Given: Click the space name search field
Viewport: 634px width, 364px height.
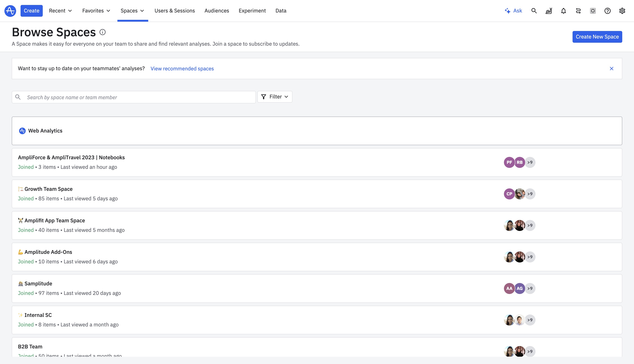Looking at the screenshot, I should pyautogui.click(x=138, y=97).
